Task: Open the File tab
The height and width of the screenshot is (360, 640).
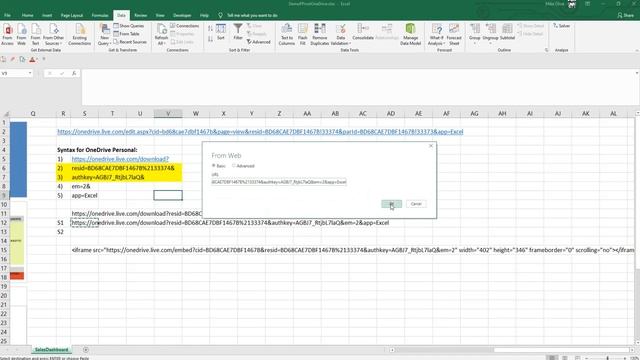Action: (7, 15)
